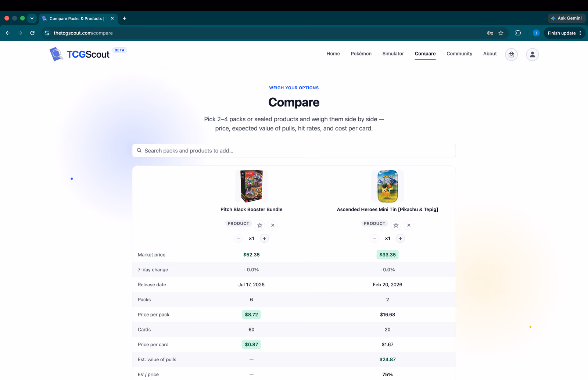The width and height of the screenshot is (588, 380).
Task: Click the 60 cards value
Action: pyautogui.click(x=251, y=330)
